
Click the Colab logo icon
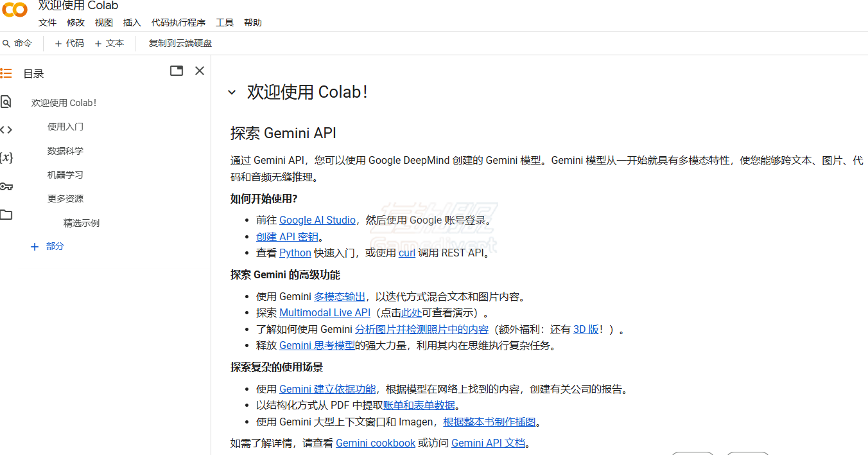coord(14,10)
